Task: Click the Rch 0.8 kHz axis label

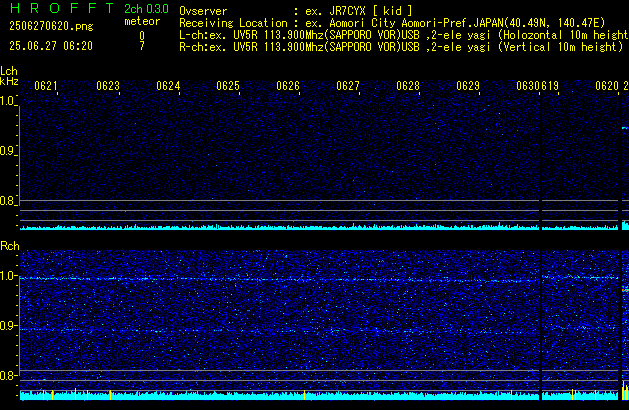Action: [8, 376]
